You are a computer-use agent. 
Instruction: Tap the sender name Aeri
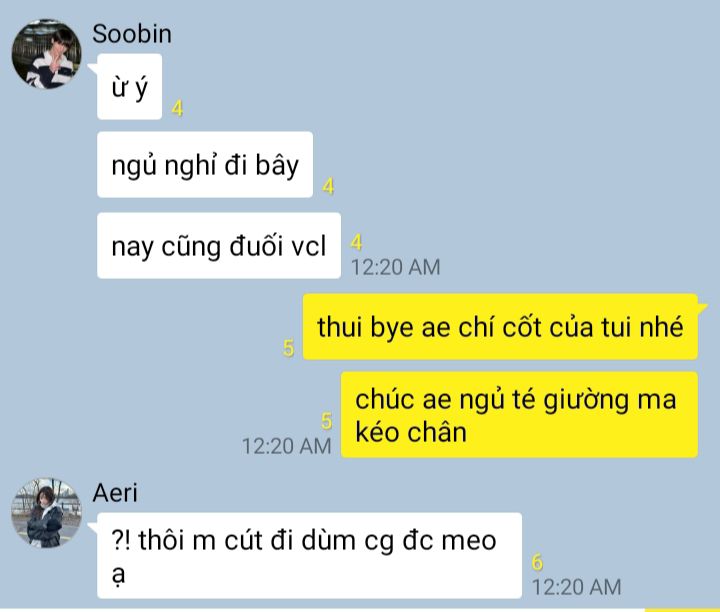[115, 493]
